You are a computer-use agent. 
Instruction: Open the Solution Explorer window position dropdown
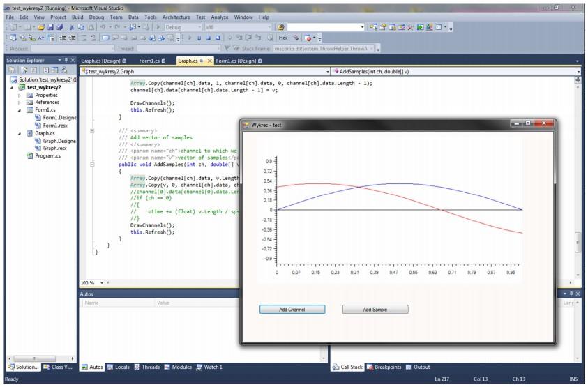point(59,60)
